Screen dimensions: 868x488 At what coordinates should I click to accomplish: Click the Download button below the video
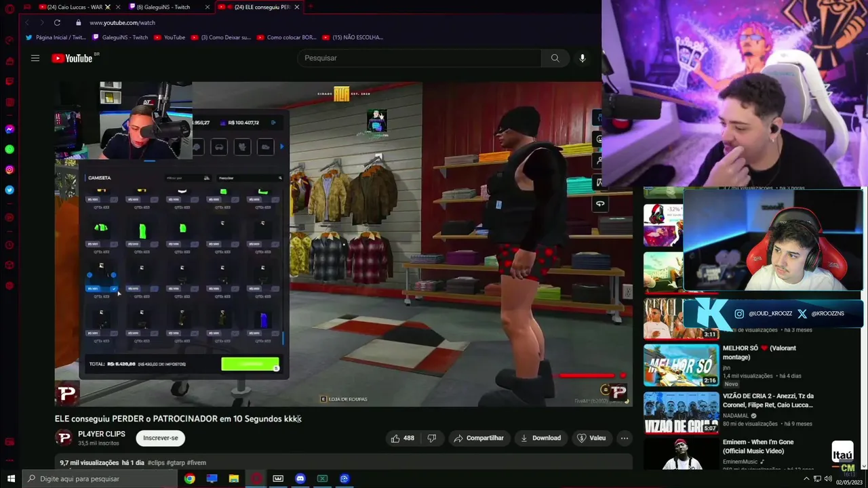(x=540, y=438)
